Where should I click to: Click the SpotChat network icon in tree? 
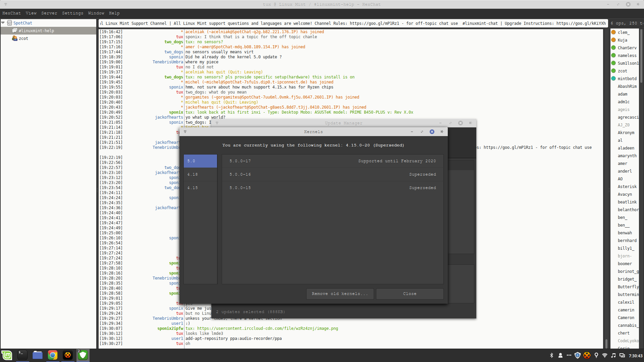click(10, 23)
